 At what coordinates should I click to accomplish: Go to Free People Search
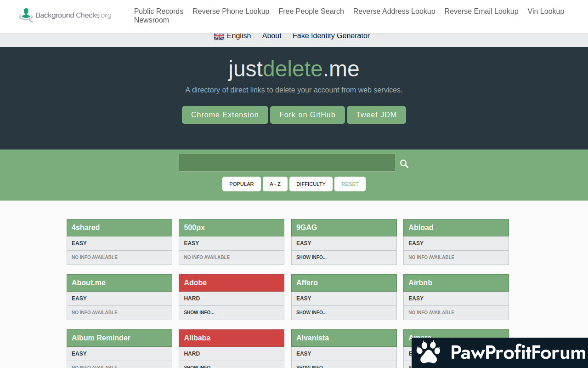click(311, 11)
